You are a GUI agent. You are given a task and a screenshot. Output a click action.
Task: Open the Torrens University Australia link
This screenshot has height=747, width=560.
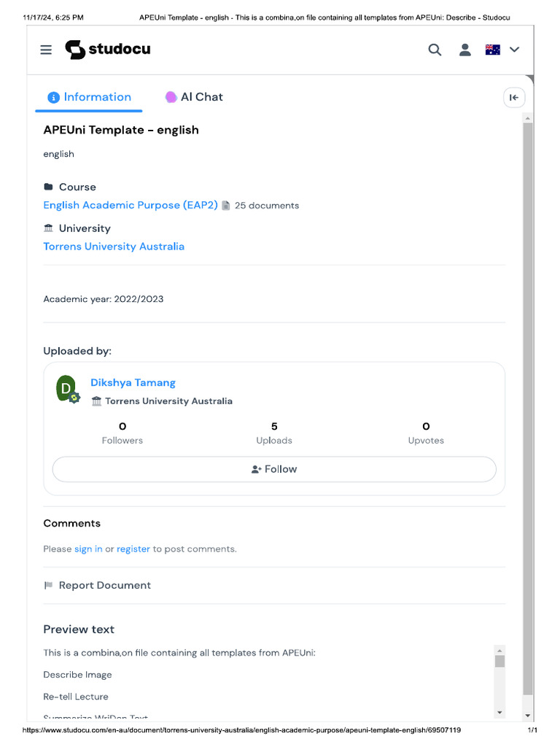(x=114, y=247)
